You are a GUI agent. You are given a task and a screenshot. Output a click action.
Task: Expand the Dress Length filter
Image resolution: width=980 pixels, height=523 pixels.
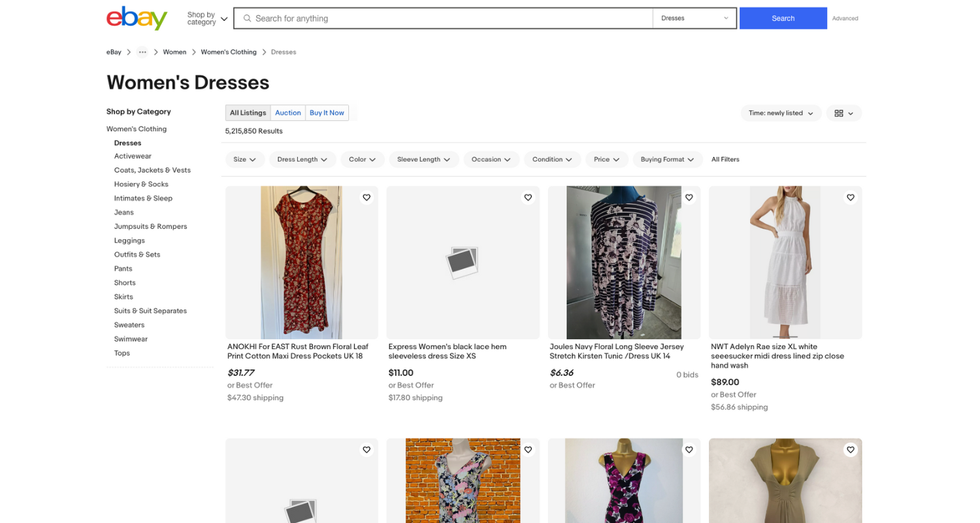tap(302, 160)
